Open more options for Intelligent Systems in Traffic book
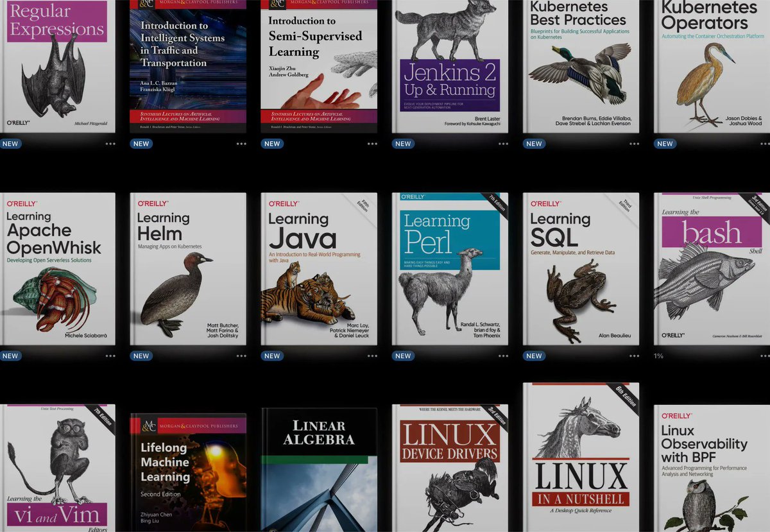 click(x=241, y=144)
